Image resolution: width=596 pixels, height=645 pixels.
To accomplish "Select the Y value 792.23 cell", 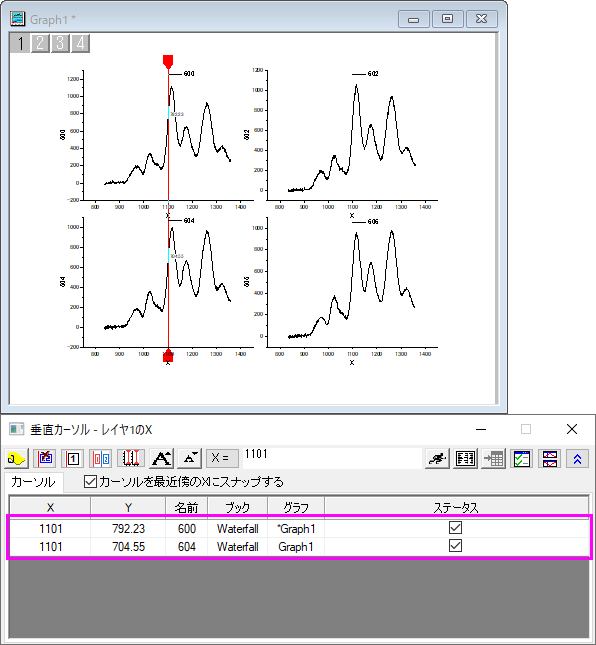I will click(128, 529).
